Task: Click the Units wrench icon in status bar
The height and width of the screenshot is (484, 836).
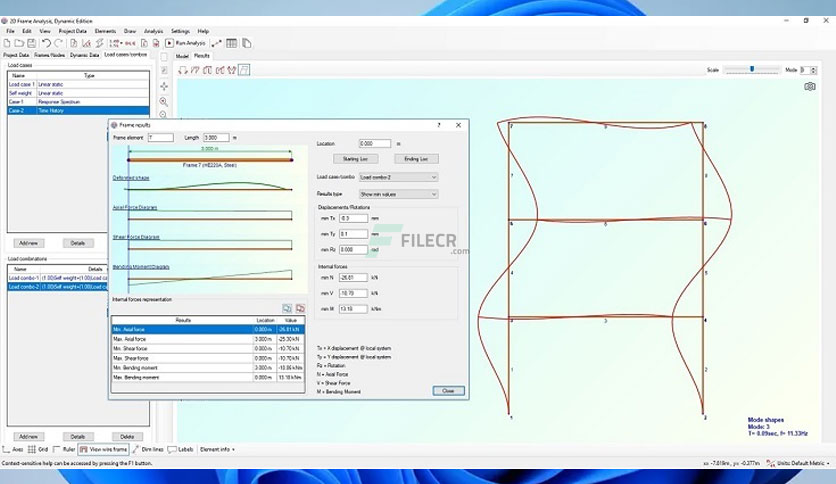Action: (770, 463)
